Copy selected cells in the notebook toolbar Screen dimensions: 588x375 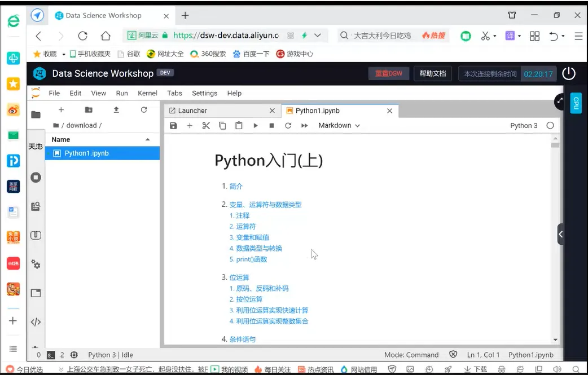222,126
